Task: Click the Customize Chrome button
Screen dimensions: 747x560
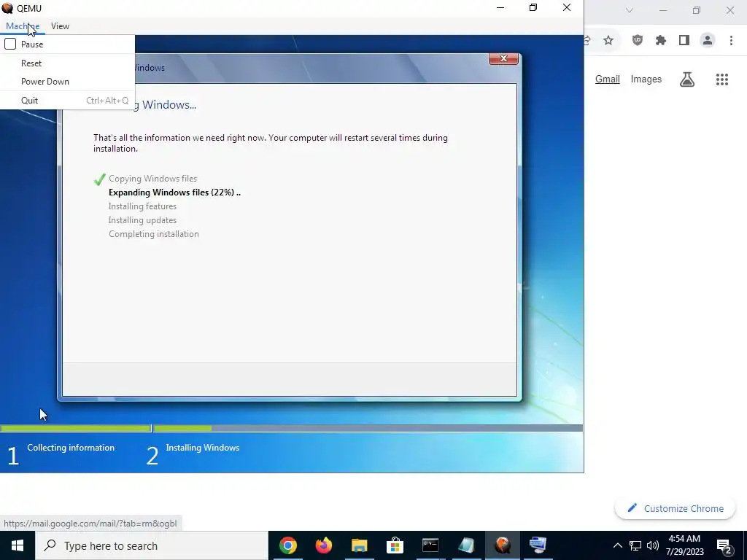Action: (676, 508)
